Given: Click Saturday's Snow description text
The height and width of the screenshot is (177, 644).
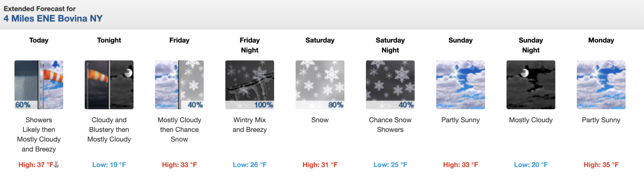Looking at the screenshot, I should (x=320, y=120).
